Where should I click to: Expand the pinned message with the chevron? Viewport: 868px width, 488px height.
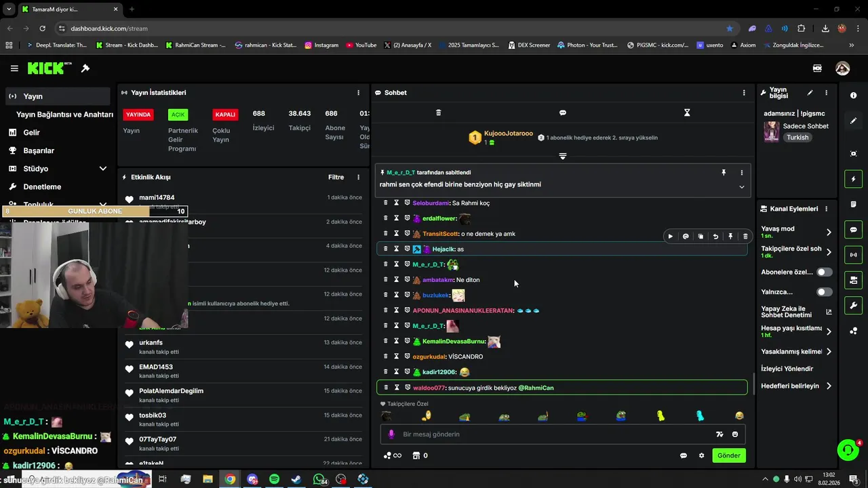[x=741, y=187]
